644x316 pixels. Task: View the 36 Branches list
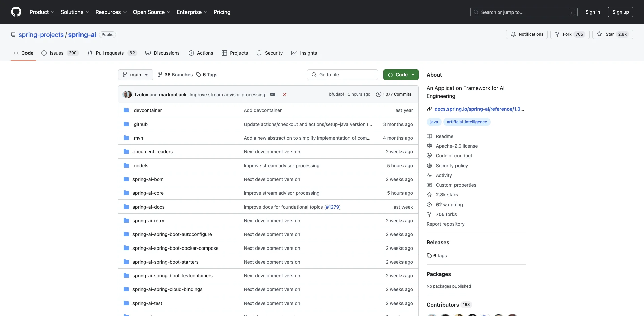[175, 75]
